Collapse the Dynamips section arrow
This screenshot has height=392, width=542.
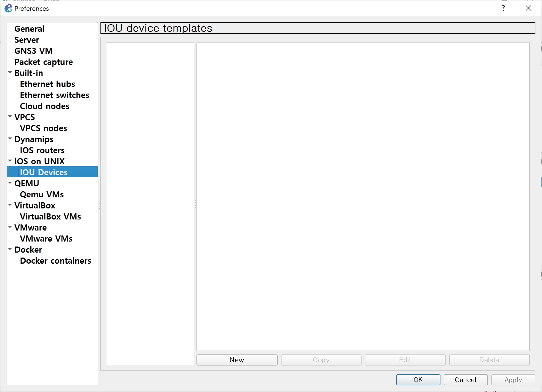tap(10, 139)
